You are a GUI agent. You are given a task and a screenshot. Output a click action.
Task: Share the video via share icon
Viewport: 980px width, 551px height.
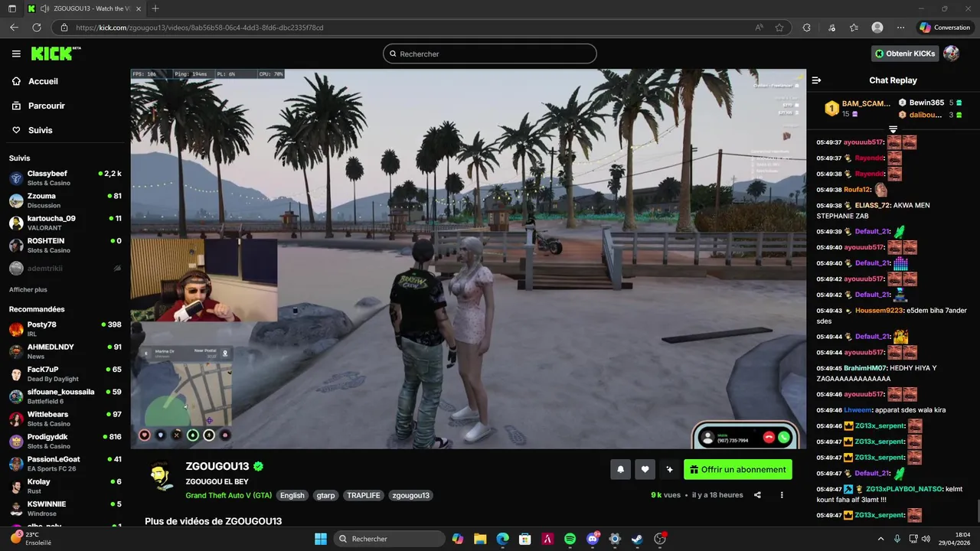tap(757, 495)
